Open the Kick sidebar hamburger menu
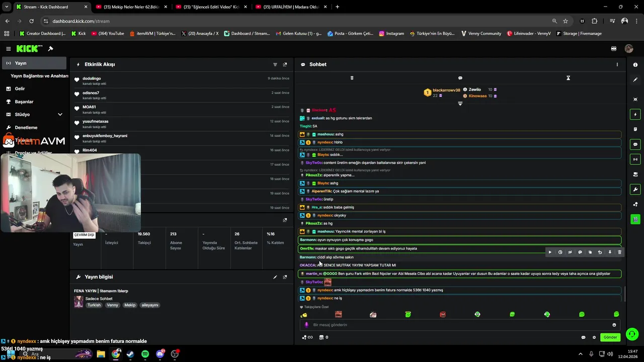This screenshot has width=644, height=362. click(8, 49)
